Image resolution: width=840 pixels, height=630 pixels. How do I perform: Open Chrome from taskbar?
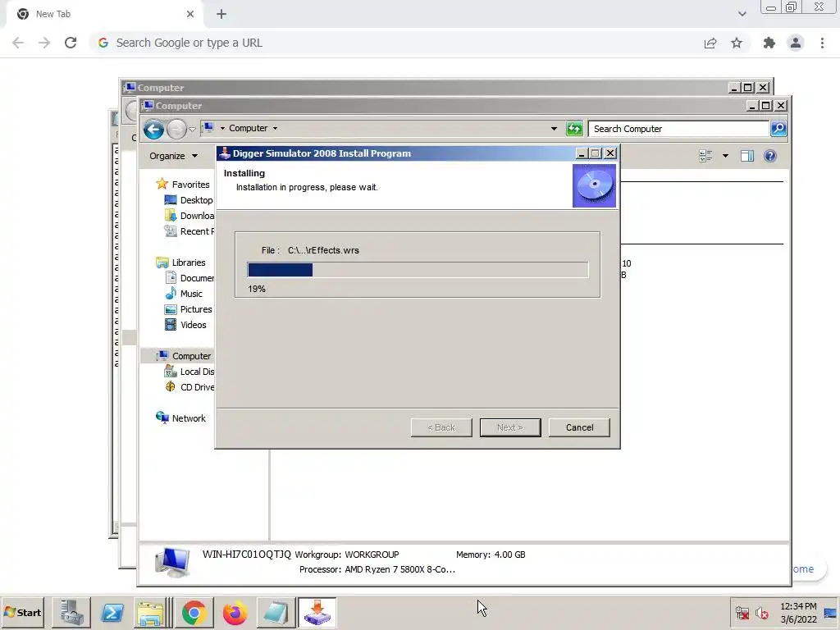pyautogui.click(x=194, y=612)
